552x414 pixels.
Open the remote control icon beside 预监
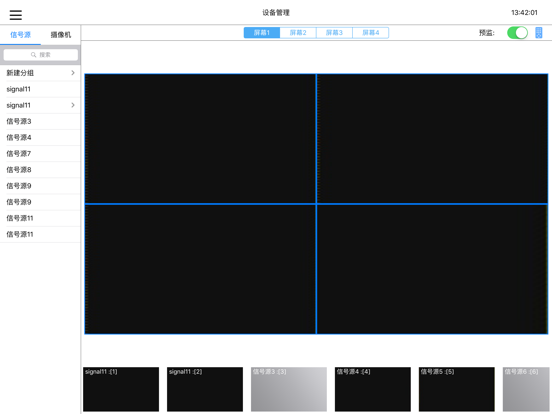point(539,33)
